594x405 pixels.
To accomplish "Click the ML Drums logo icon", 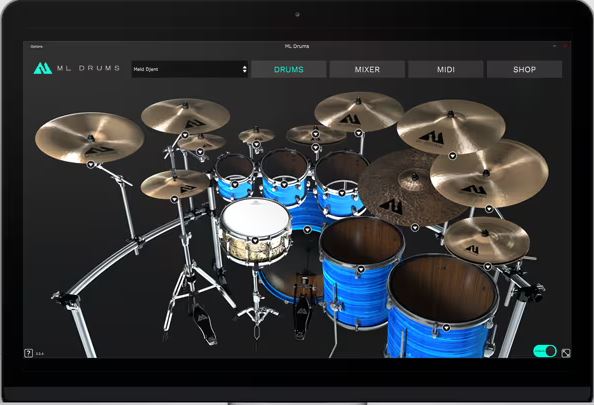I will tap(43, 68).
